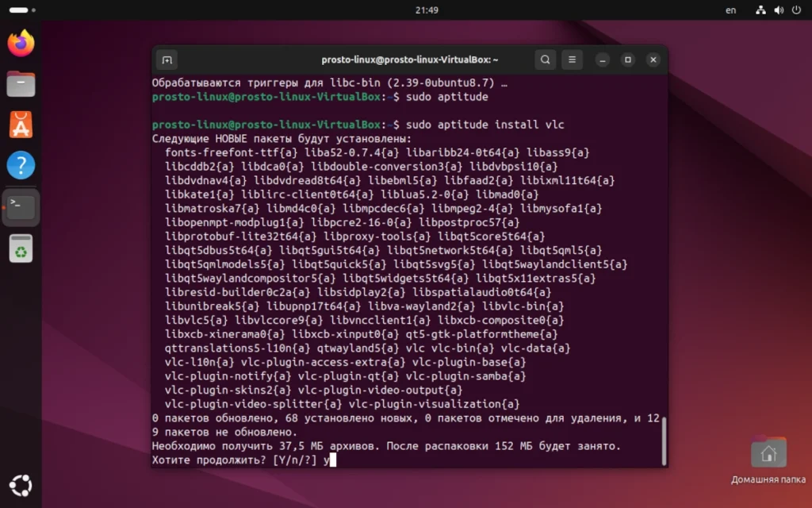
Task: Click 'libqt5waylandcompositor5{a}' package name
Action: point(250,279)
